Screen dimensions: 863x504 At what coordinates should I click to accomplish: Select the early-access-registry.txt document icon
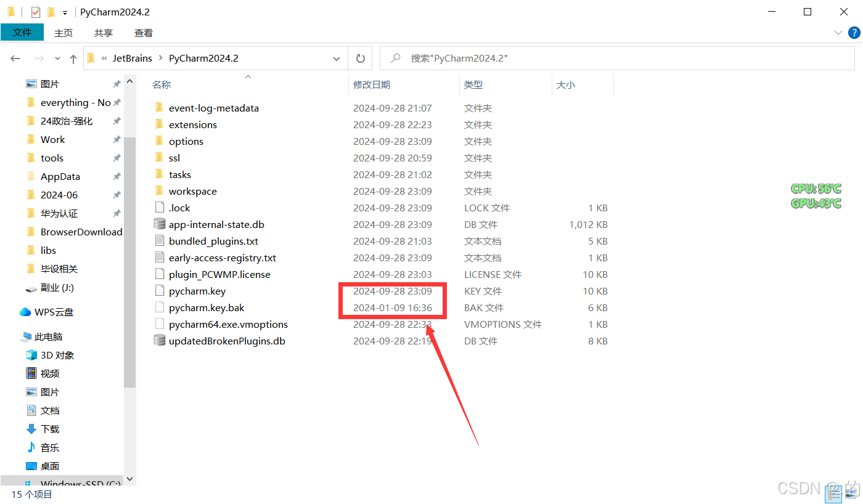pyautogui.click(x=159, y=258)
